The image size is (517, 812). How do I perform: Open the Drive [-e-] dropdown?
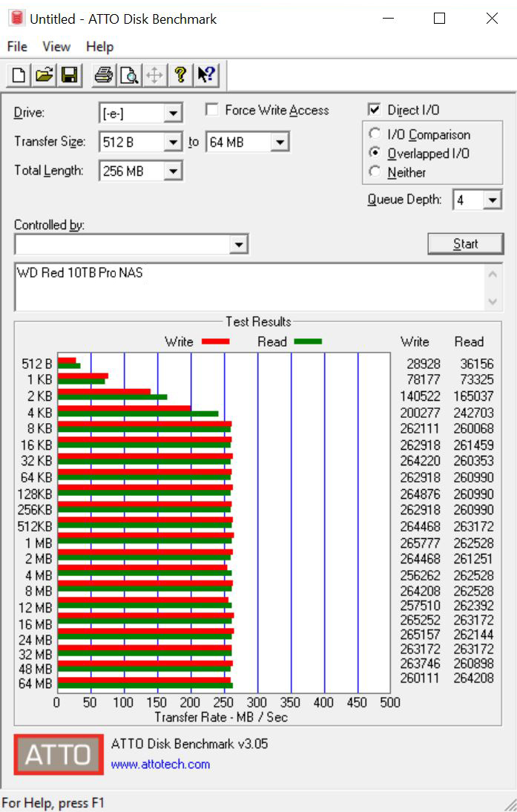tap(173, 114)
